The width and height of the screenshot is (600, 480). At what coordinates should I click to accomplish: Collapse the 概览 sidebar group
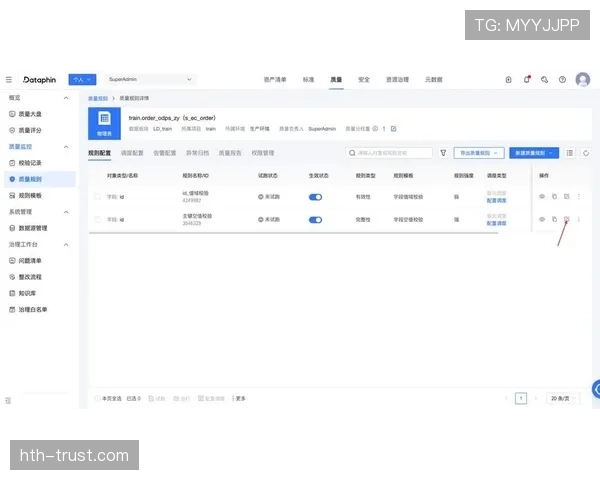66,98
